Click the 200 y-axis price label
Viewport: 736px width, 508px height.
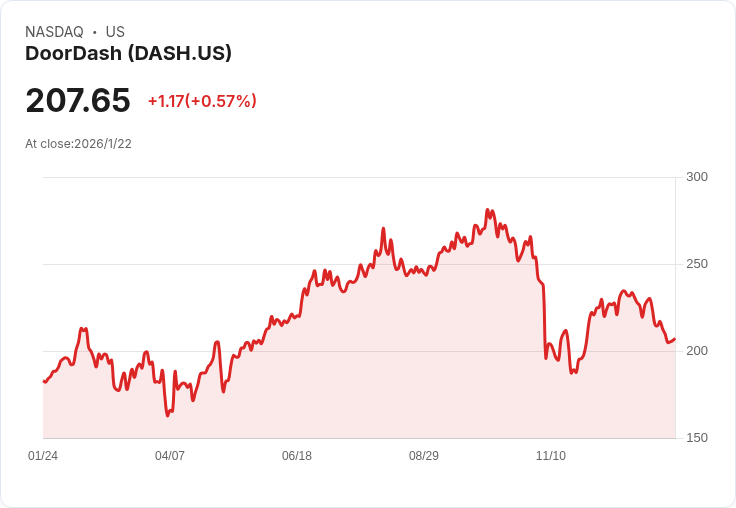pyautogui.click(x=697, y=351)
